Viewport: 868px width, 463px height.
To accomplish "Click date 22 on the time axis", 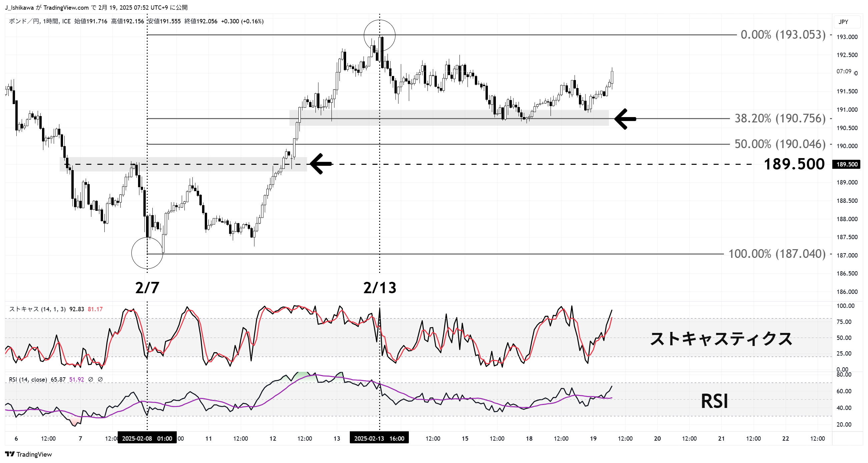I will [x=785, y=438].
